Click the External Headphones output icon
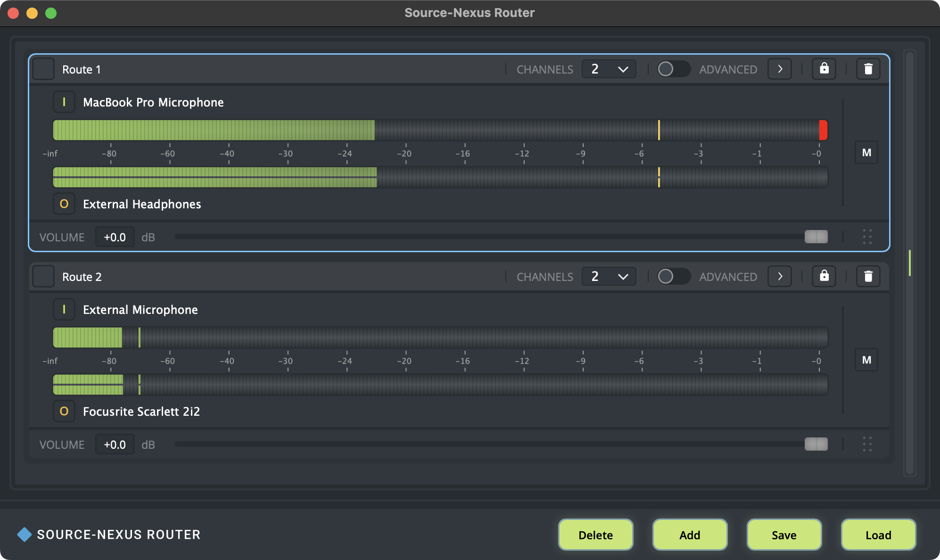This screenshot has height=560, width=940. tap(64, 204)
